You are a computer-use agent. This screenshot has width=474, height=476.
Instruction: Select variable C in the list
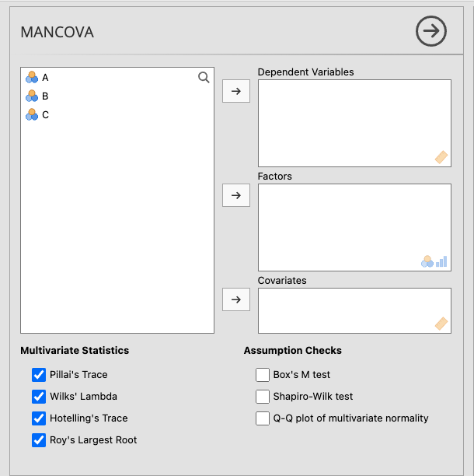(45, 114)
